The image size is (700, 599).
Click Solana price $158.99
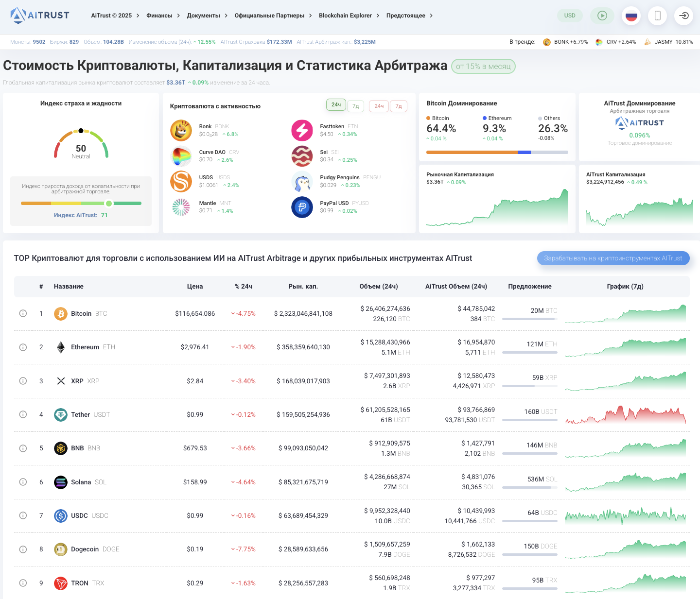pos(195,482)
